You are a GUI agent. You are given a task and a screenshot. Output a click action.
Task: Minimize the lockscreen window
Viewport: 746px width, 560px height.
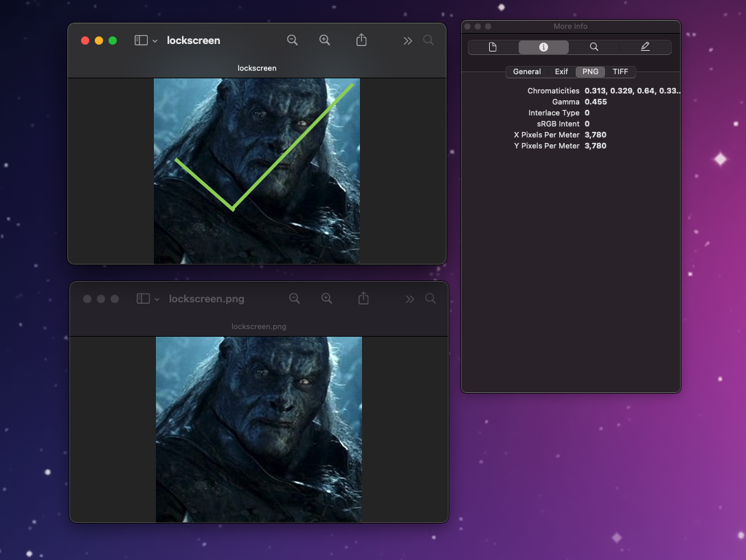click(x=99, y=41)
